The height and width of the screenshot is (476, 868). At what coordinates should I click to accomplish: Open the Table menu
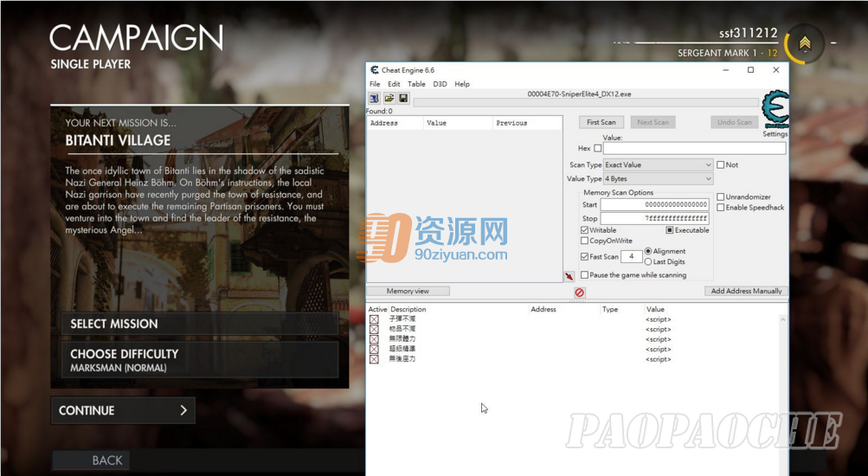tap(416, 84)
